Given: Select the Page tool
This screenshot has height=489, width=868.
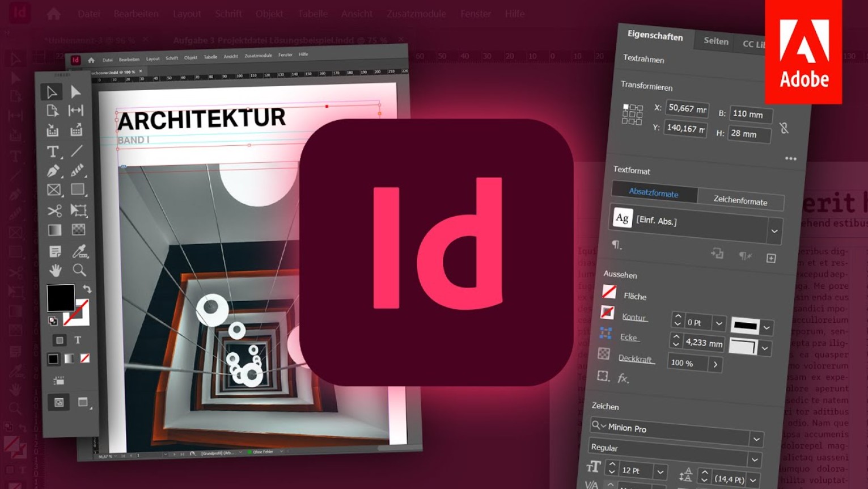Looking at the screenshot, I should pyautogui.click(x=52, y=111).
